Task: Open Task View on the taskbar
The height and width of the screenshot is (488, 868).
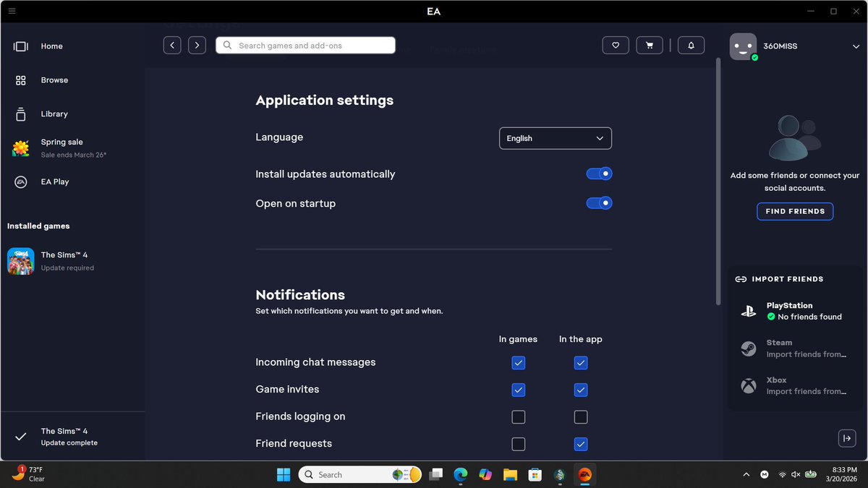Action: (x=435, y=475)
